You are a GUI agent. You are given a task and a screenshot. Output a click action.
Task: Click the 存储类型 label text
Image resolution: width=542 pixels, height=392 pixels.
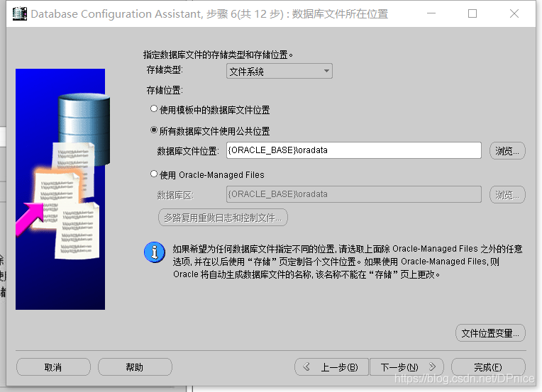(x=165, y=69)
